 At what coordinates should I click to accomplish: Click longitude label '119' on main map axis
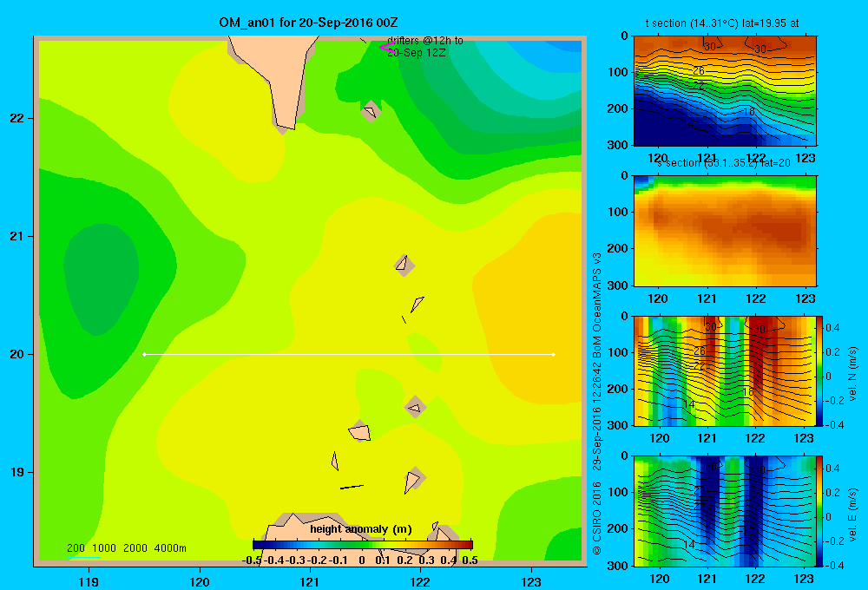pos(89,581)
